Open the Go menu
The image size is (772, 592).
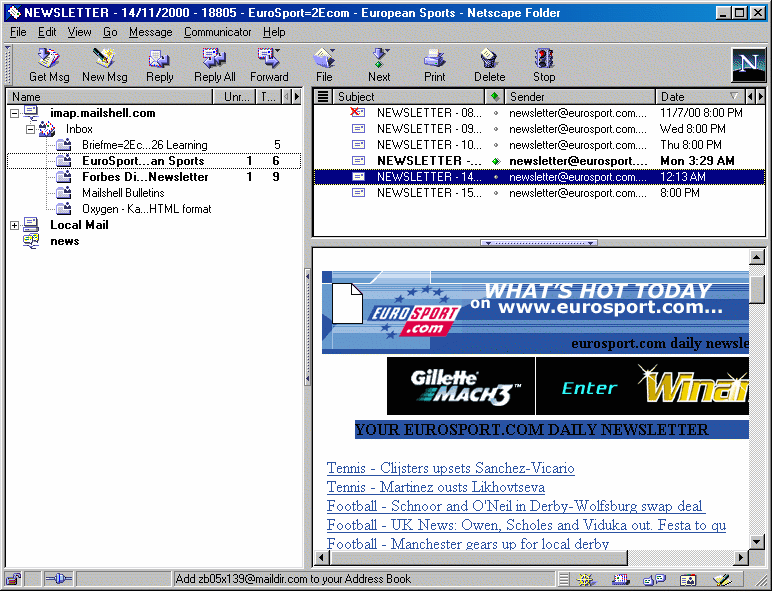(110, 32)
